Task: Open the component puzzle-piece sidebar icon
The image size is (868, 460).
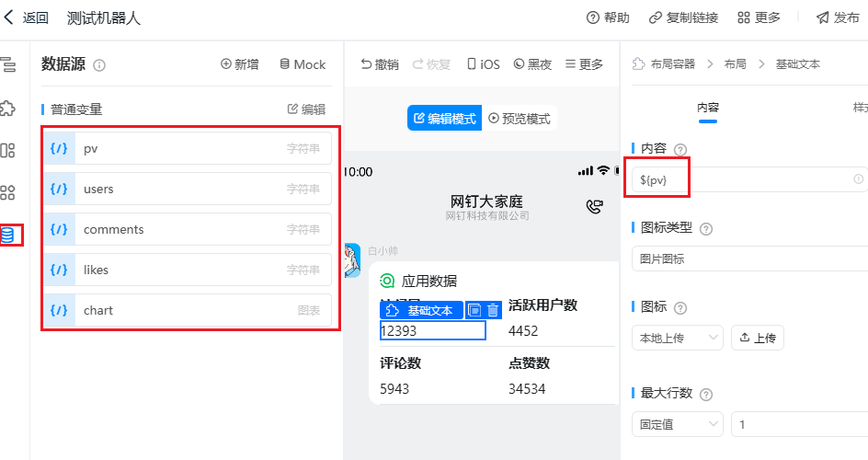Action: click(x=8, y=108)
